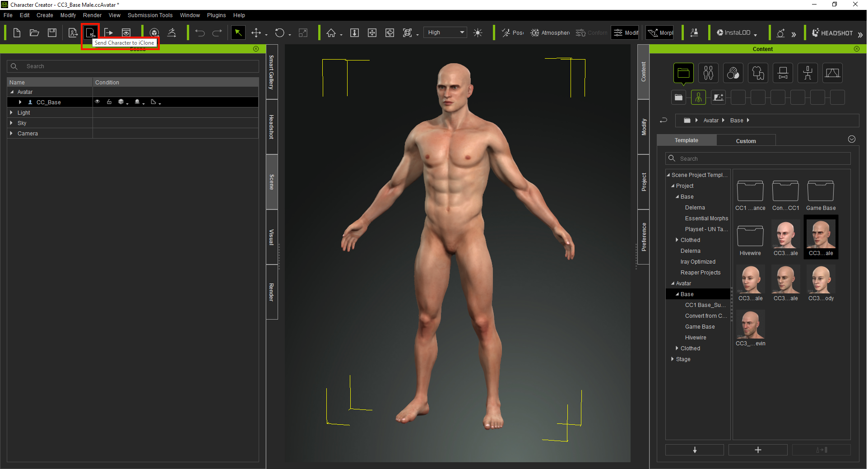Screen dimensions: 868x469
Task: Select the Accessory hat and bowtie category
Action: coord(783,73)
